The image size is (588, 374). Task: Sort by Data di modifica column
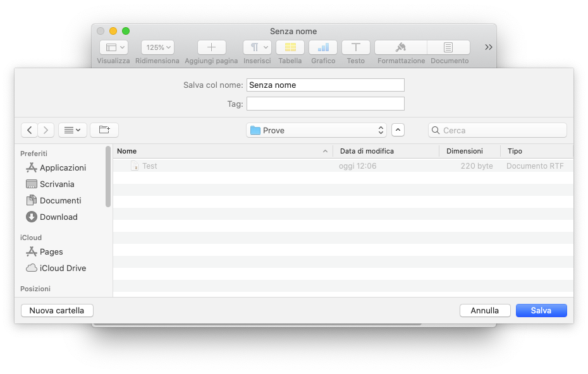(367, 151)
